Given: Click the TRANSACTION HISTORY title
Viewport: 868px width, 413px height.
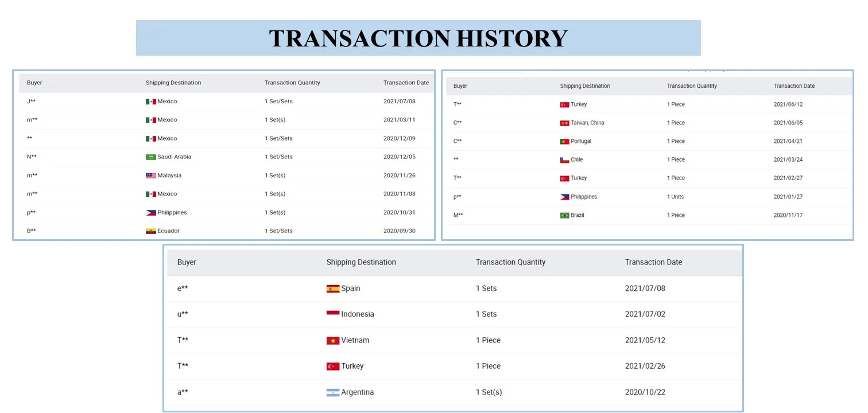Looking at the screenshot, I should pos(418,38).
